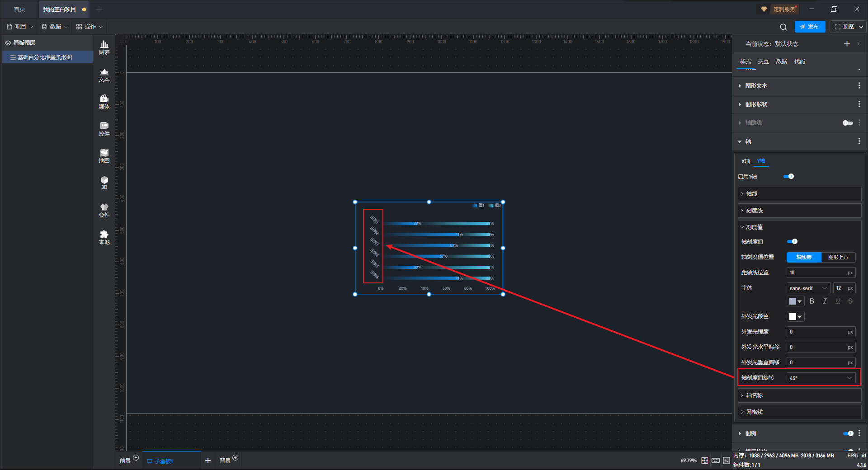Open the console terminal icon in status bar
868x470 pixels.
[x=726, y=461]
